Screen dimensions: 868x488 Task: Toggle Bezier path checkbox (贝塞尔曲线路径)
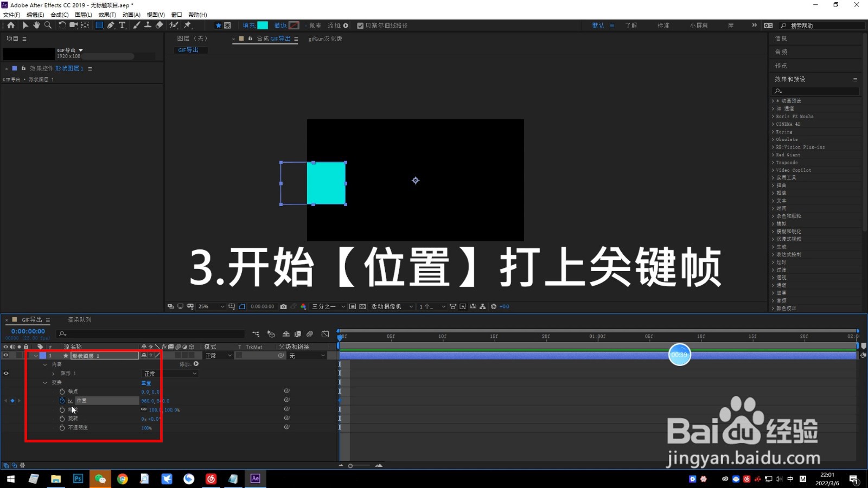[x=360, y=25]
